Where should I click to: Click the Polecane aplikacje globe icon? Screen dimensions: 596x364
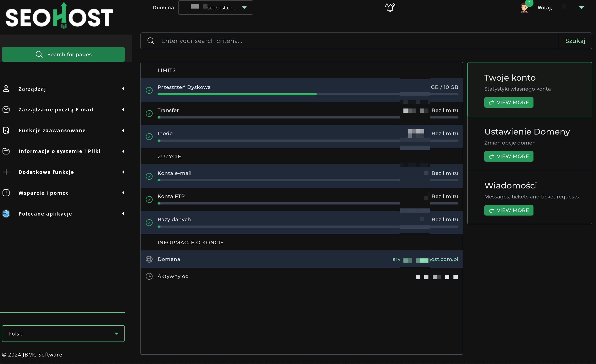point(6,214)
